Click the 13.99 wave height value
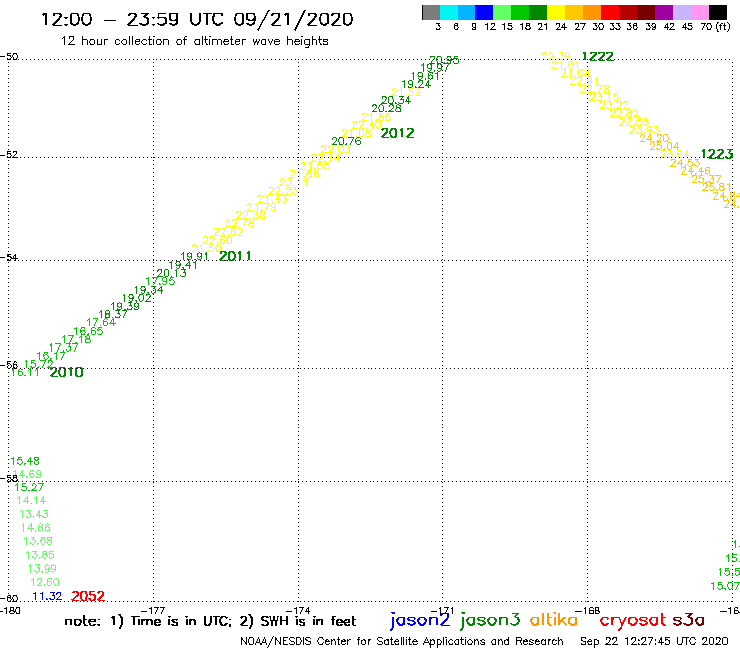 (x=42, y=569)
